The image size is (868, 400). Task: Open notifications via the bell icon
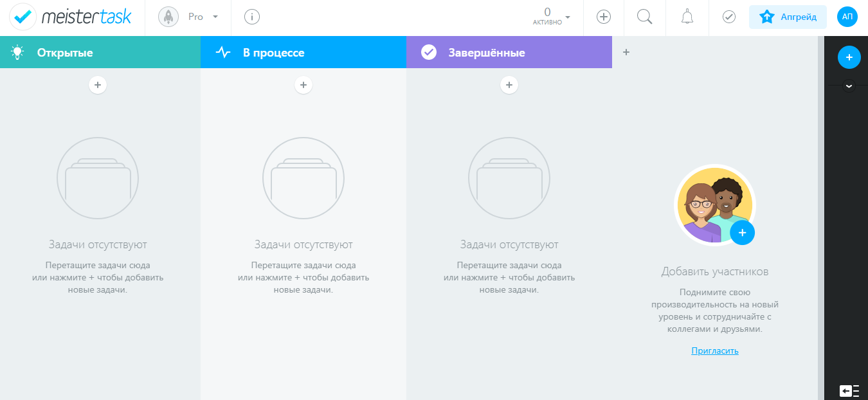(x=686, y=17)
